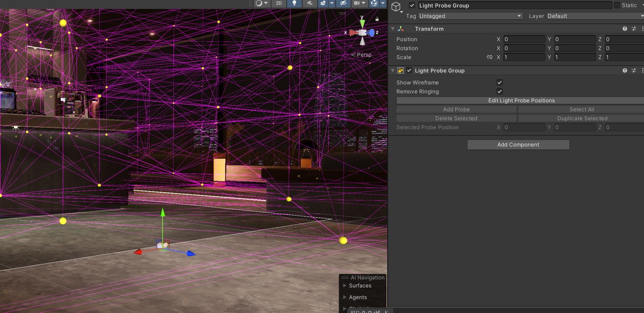Open Transform presets slider icon

pos(634,29)
